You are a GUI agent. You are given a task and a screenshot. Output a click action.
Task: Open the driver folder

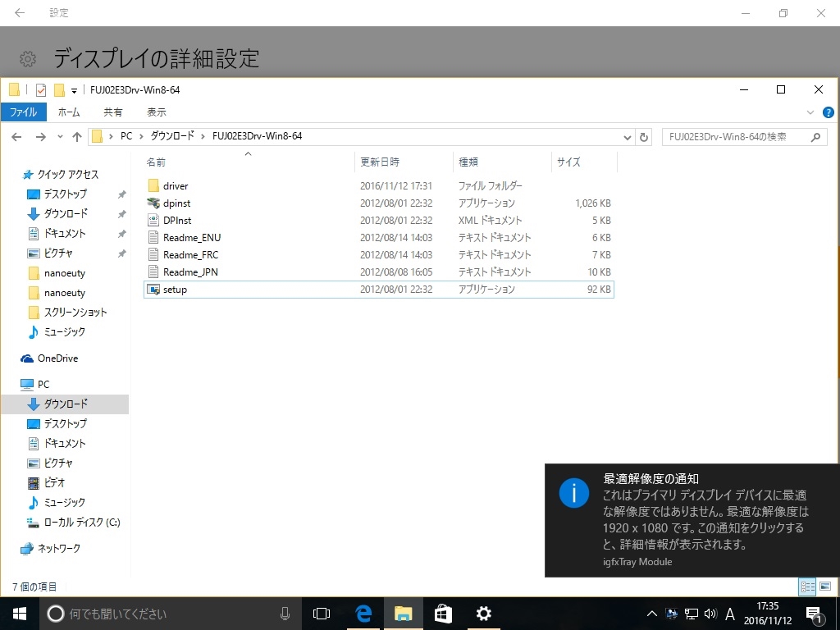tap(176, 186)
